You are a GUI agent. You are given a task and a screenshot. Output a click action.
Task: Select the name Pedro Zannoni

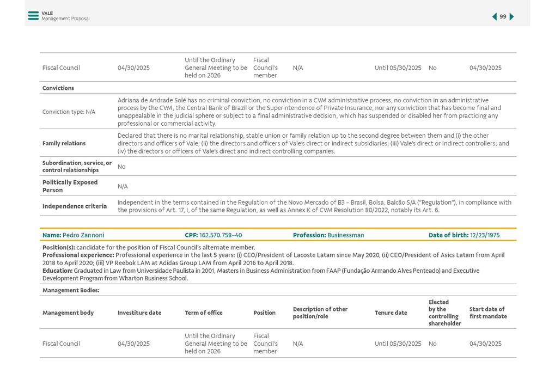coord(83,235)
